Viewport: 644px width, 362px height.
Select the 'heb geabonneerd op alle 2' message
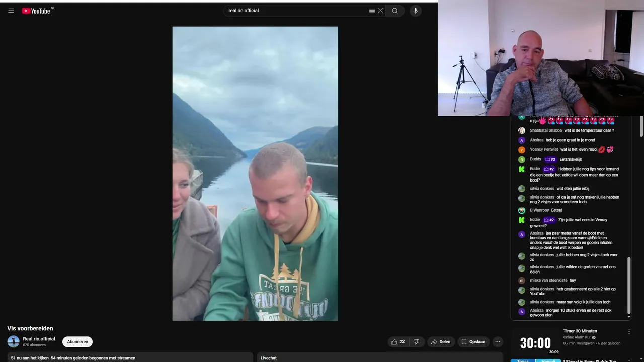point(573,291)
